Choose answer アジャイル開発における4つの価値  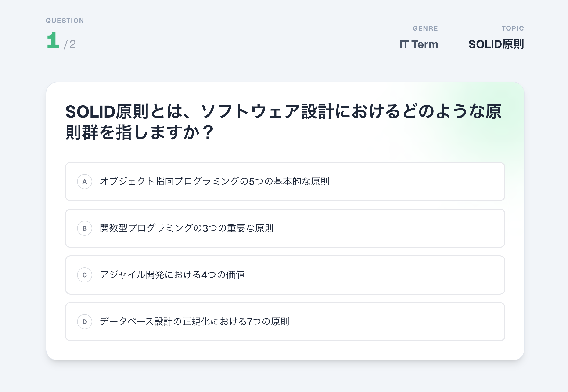click(172, 275)
